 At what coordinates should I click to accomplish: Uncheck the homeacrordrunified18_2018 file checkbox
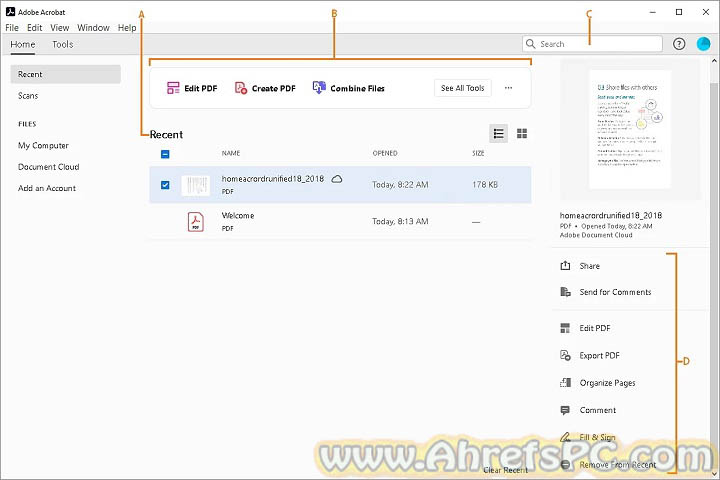pyautogui.click(x=165, y=185)
